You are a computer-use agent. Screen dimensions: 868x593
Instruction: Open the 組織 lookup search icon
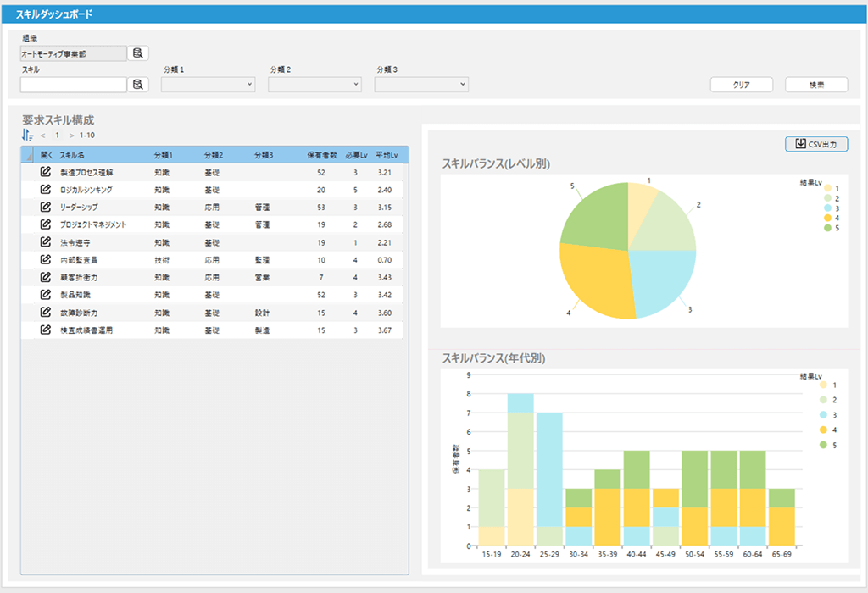click(x=138, y=53)
